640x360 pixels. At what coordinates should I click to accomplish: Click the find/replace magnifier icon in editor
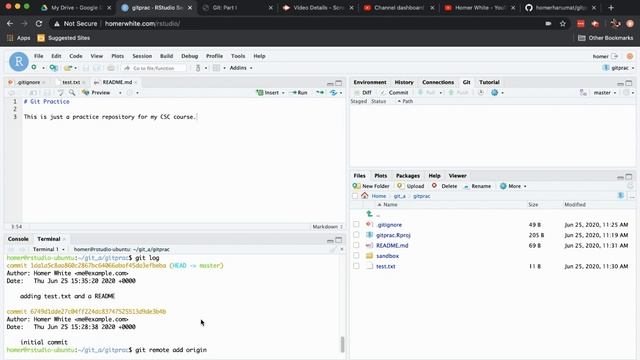tap(72, 93)
